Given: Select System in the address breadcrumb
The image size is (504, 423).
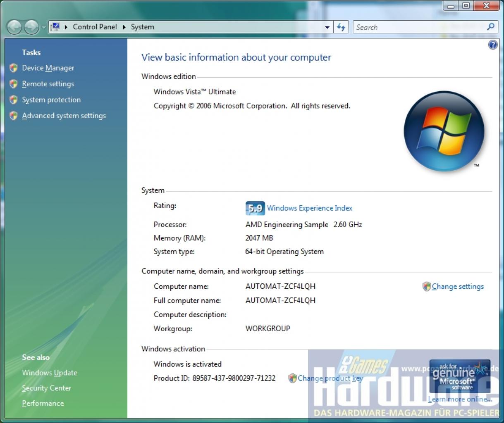Looking at the screenshot, I should click(x=143, y=27).
